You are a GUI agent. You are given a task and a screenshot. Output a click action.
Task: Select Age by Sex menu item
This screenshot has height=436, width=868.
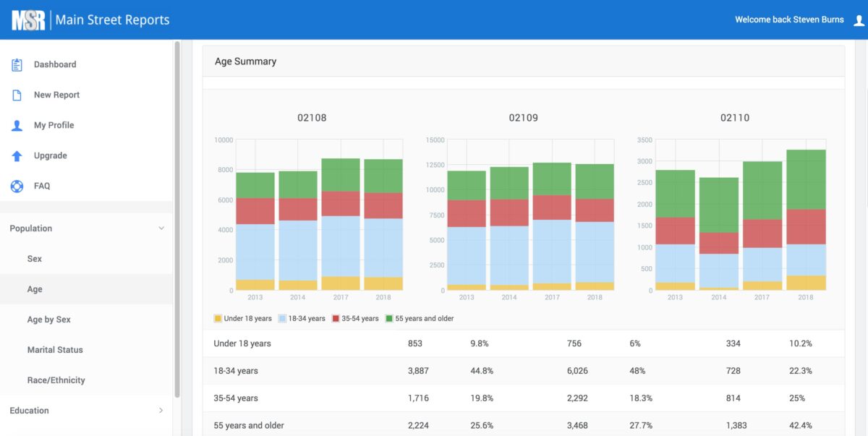tap(48, 320)
